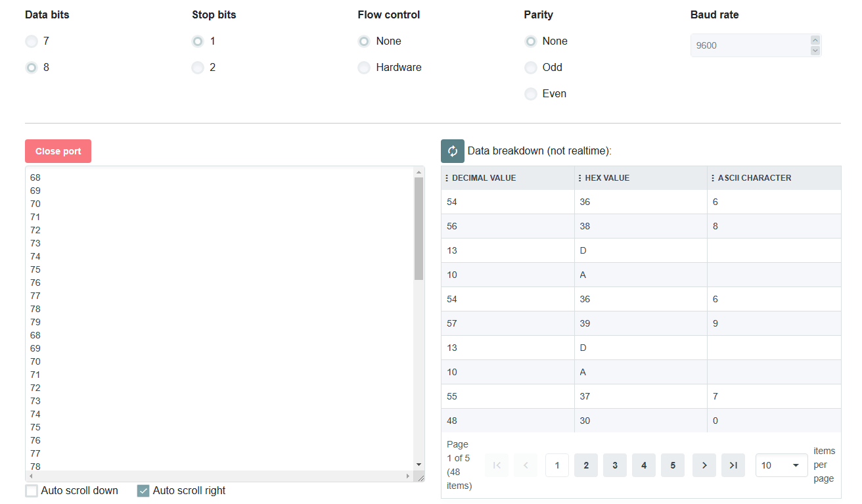Open page 5 of data breakdown
862x504 pixels.
pyautogui.click(x=673, y=465)
